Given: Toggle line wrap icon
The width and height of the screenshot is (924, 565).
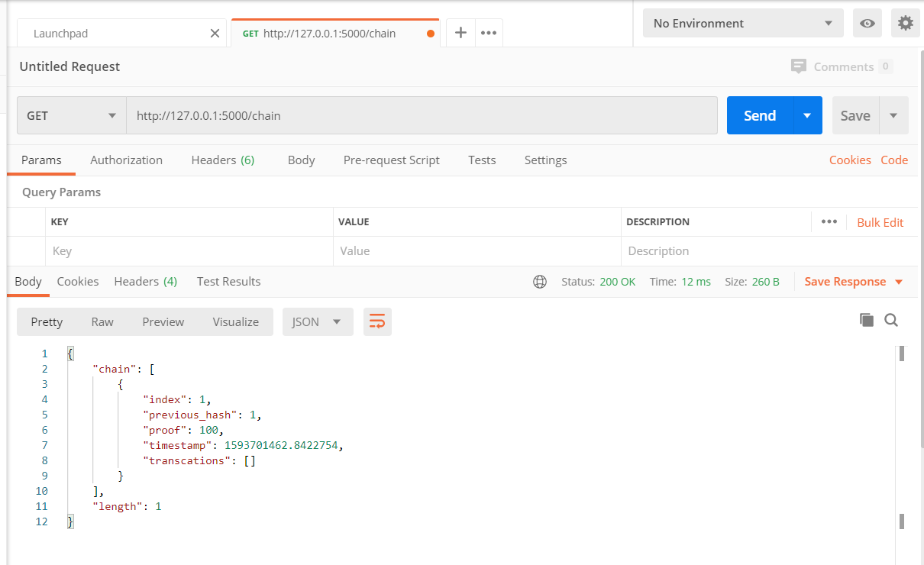Looking at the screenshot, I should (x=377, y=321).
